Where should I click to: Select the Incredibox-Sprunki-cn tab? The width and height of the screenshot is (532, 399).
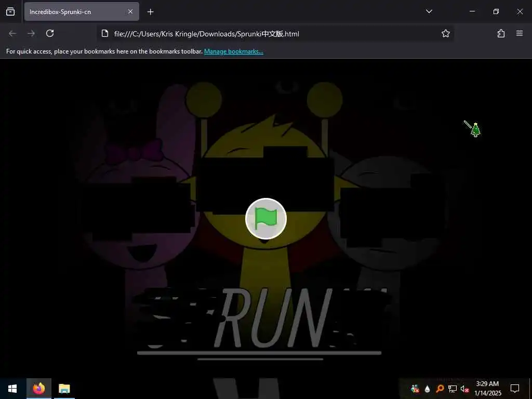[82, 11]
